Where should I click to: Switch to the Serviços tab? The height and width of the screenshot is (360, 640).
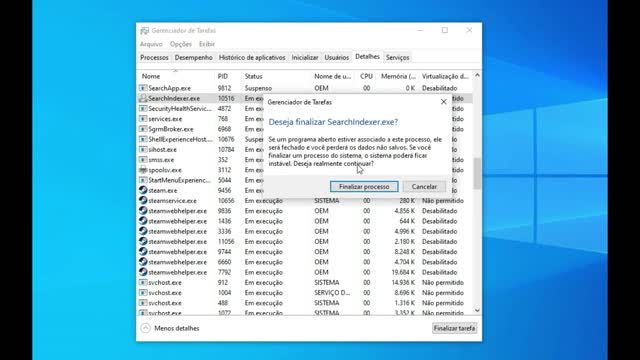398,58
